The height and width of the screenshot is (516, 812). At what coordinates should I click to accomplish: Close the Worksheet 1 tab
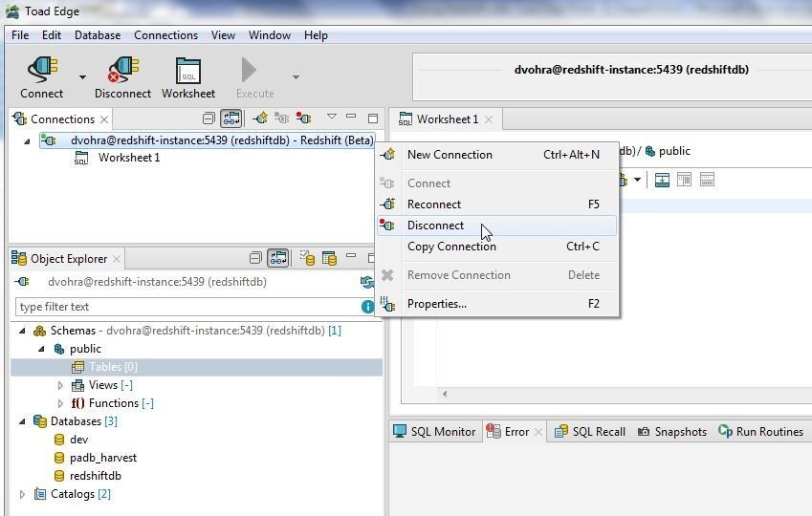tap(489, 119)
